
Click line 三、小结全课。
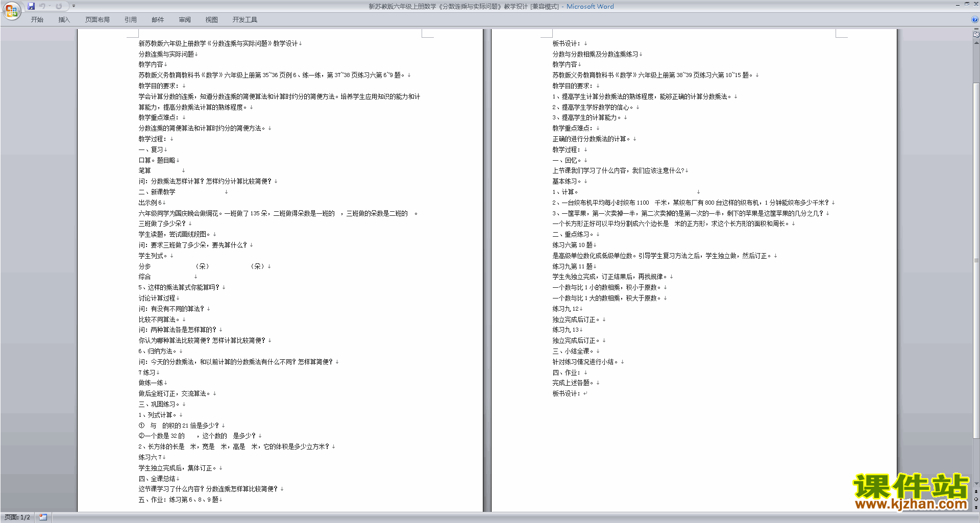(x=573, y=352)
